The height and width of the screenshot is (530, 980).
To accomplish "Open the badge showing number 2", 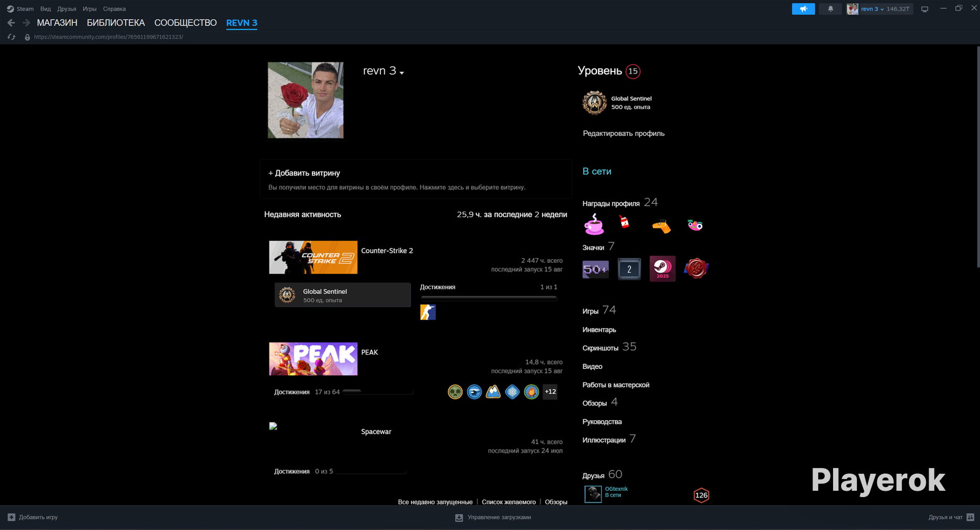I will 629,269.
